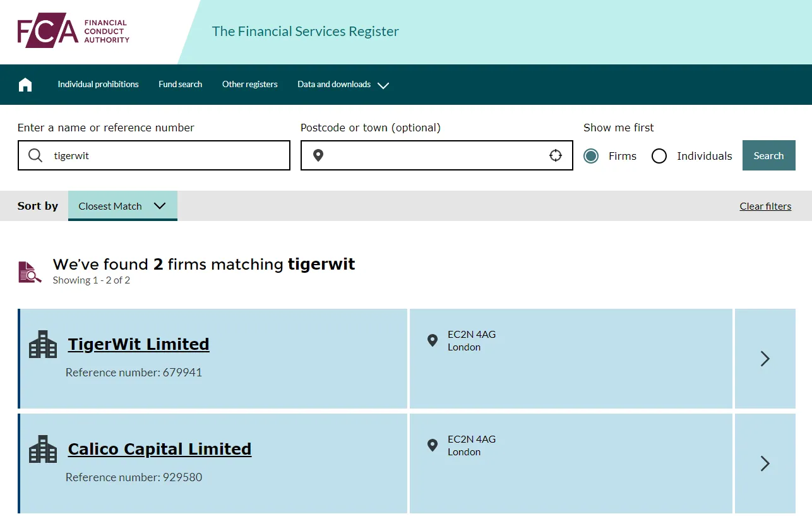Expand the Data and downloads menu
This screenshot has height=526, width=812.
(x=343, y=85)
